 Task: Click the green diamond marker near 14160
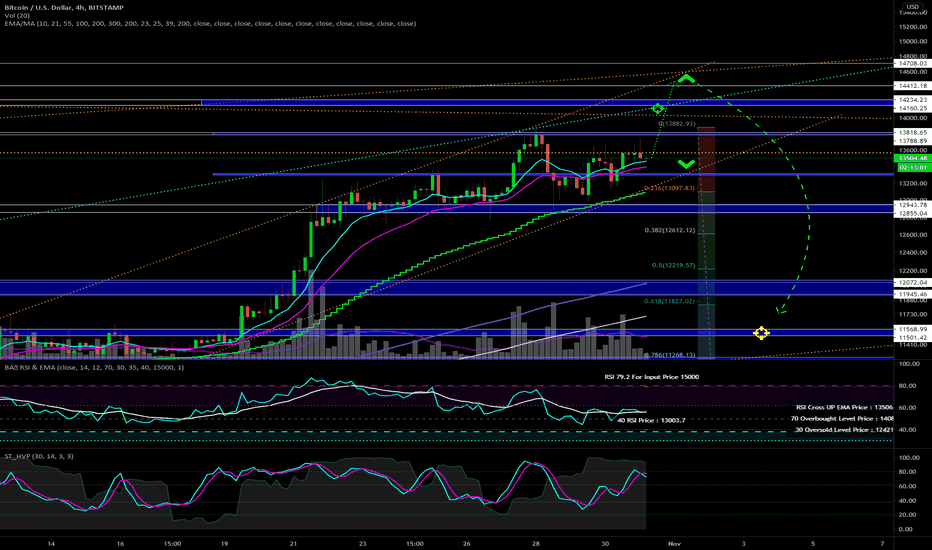click(657, 109)
